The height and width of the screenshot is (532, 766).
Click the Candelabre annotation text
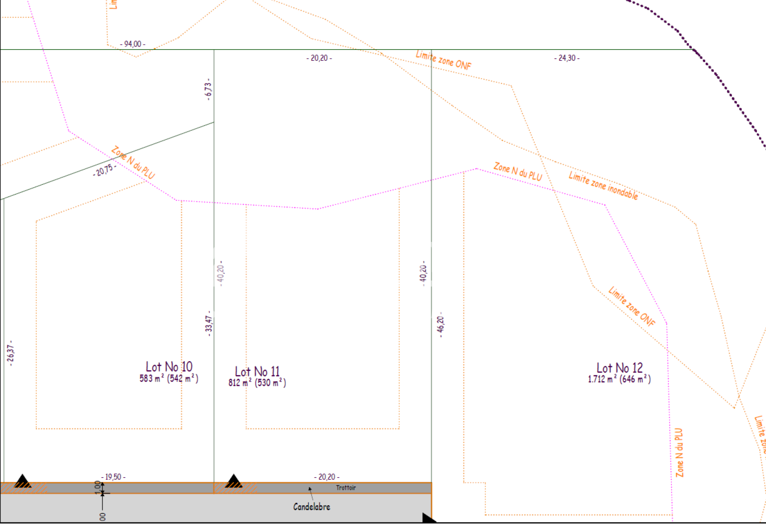[x=312, y=507]
